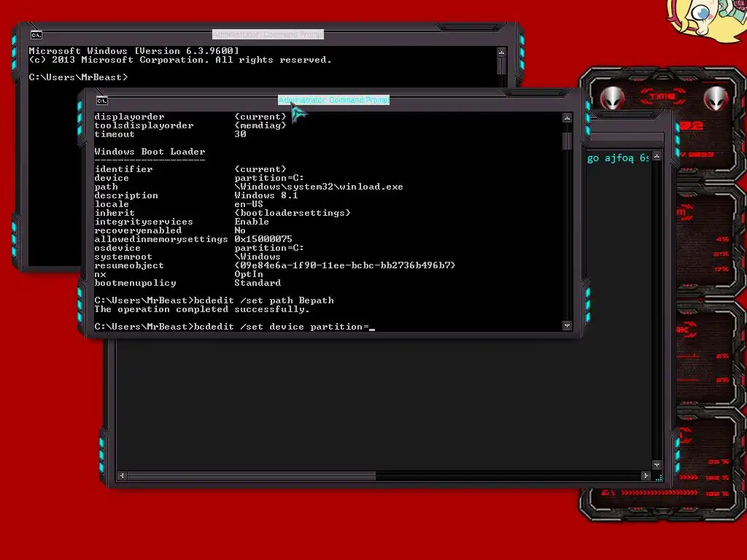Click the value '0x15000075'

(263, 239)
